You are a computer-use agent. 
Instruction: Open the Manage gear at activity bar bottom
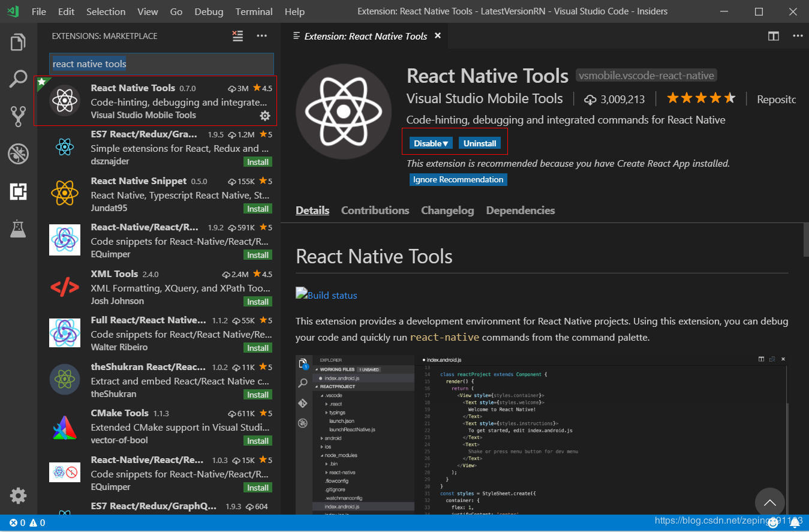(19, 496)
